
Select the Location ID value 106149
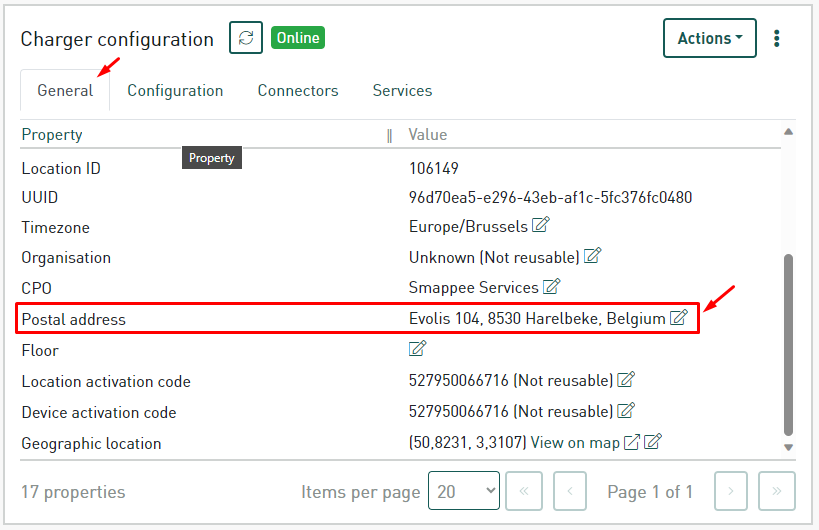(434, 168)
